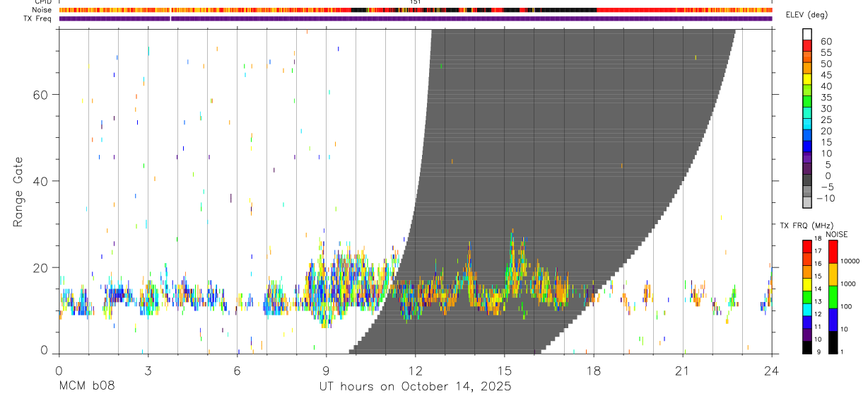Click the '20' tick on the Range Gate axis
The width and height of the screenshot is (868, 401).
[x=41, y=267]
